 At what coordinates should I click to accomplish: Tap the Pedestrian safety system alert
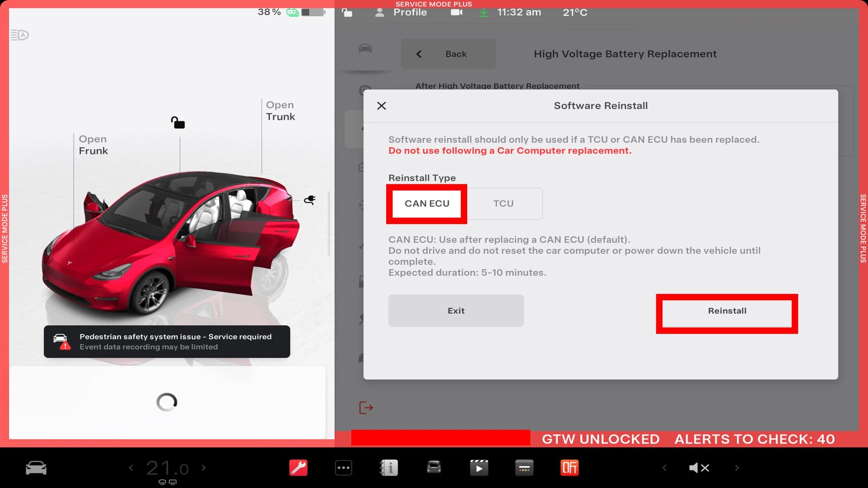click(167, 342)
